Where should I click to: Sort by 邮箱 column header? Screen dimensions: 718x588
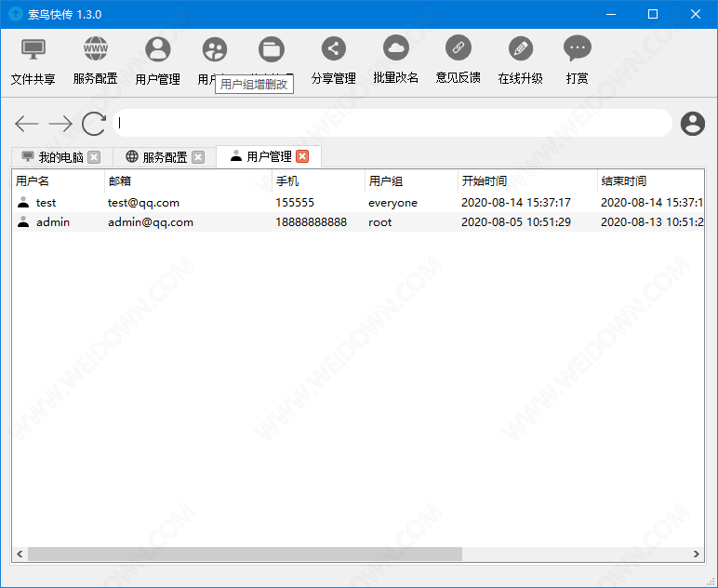pyautogui.click(x=188, y=180)
